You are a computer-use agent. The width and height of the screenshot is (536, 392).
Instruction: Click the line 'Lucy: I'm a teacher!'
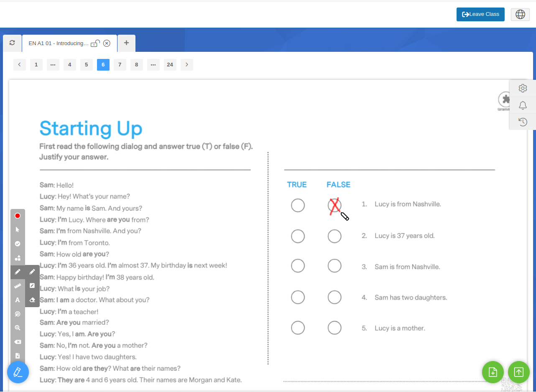click(69, 311)
